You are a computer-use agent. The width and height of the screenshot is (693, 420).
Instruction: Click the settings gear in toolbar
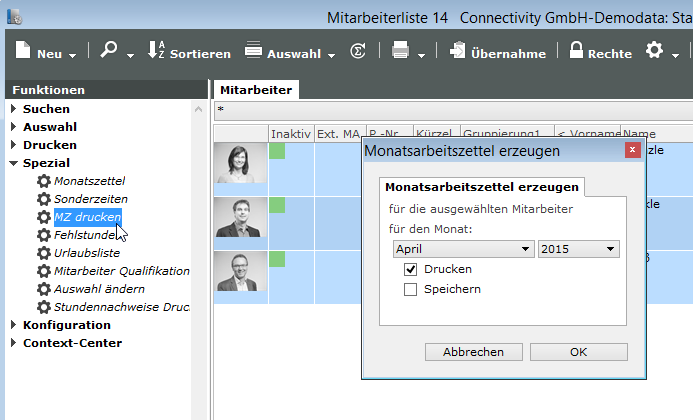tap(655, 52)
